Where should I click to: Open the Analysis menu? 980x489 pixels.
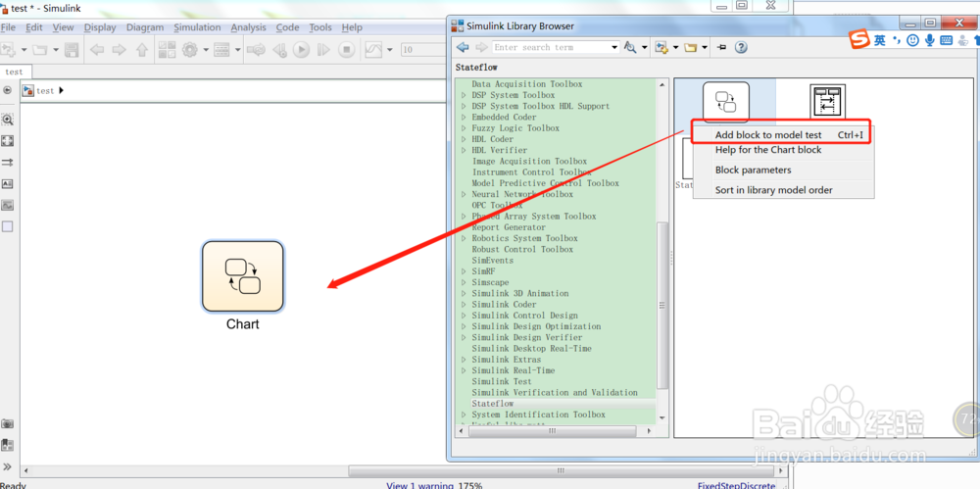[x=248, y=27]
